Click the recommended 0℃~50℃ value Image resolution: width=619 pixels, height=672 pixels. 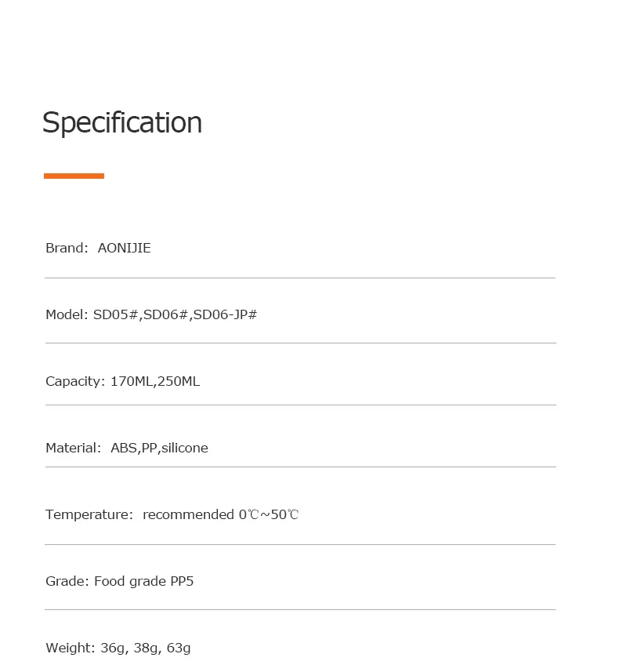point(220,514)
